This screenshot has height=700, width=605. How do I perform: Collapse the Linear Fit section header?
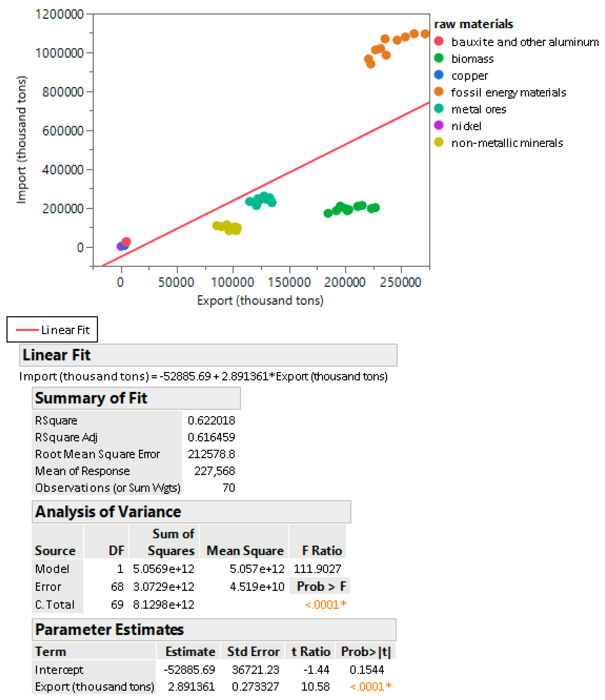click(x=208, y=355)
